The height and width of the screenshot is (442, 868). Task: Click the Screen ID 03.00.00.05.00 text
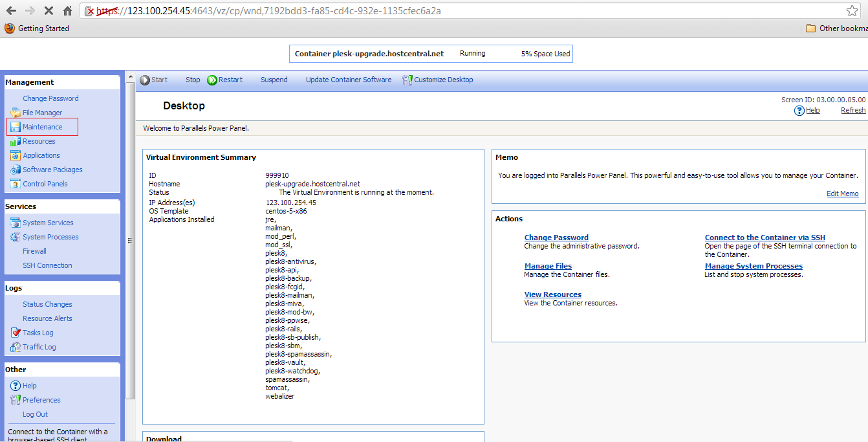click(x=823, y=100)
